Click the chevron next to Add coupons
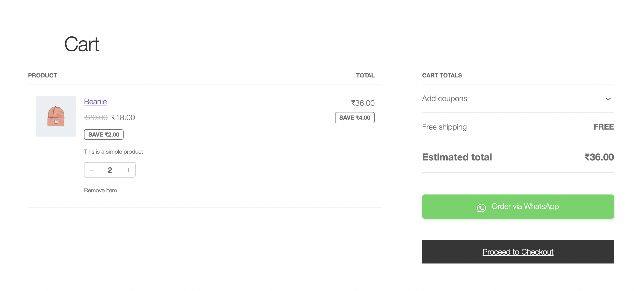Viewport: 644px width, 291px height. pyautogui.click(x=609, y=99)
